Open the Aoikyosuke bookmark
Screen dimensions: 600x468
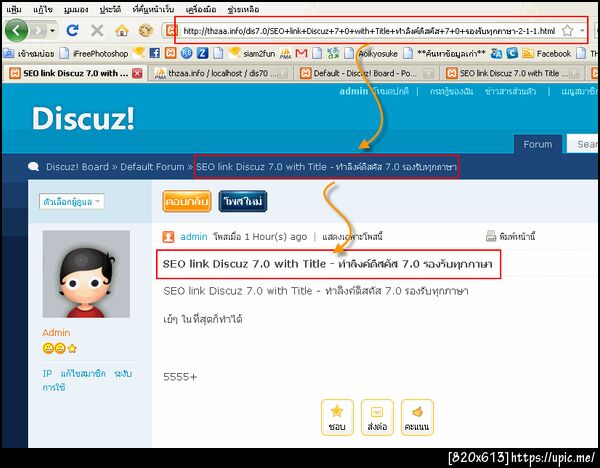tap(370, 53)
